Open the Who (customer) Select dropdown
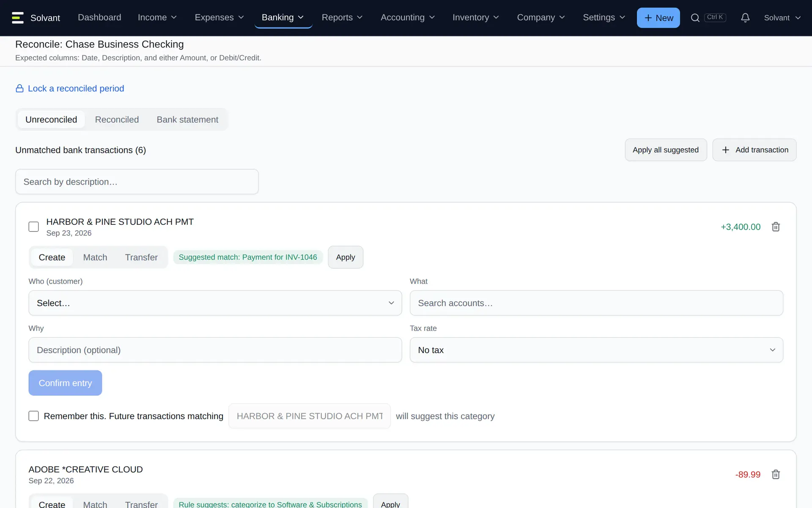The width and height of the screenshot is (812, 508). point(215,303)
